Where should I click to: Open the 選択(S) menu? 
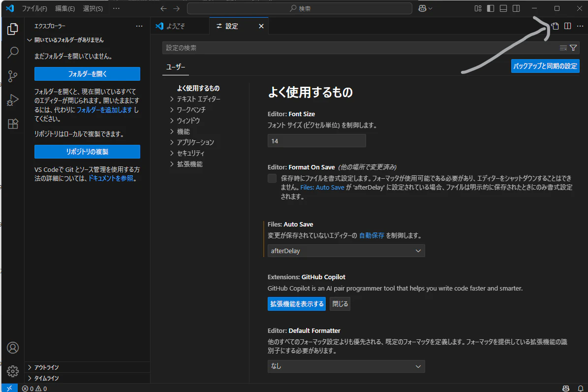coord(93,8)
